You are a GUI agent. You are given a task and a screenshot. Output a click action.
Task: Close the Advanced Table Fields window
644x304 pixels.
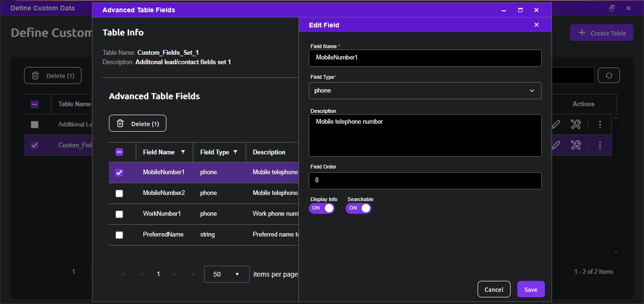(536, 10)
